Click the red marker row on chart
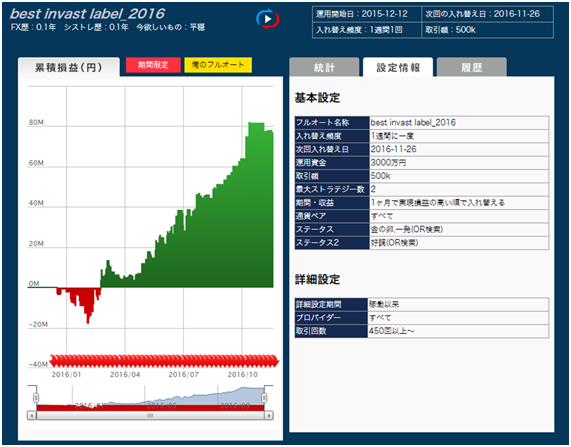 coord(164,361)
